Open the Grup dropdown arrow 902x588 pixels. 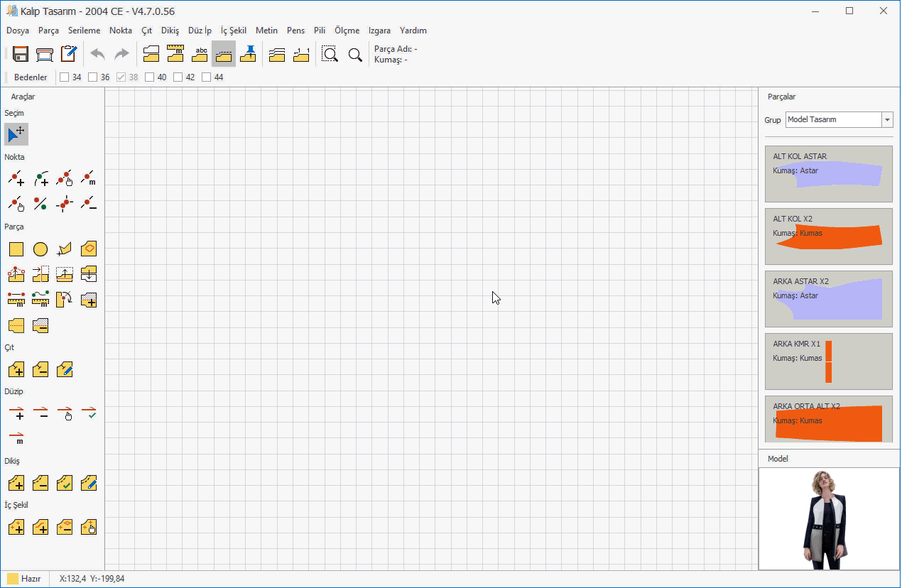click(887, 120)
